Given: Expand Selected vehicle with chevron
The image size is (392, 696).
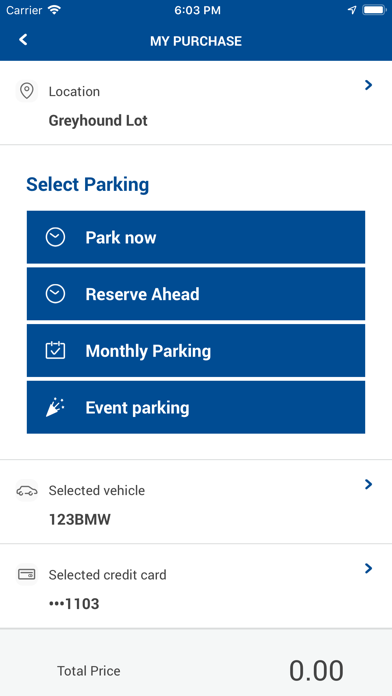Looking at the screenshot, I should tap(368, 484).
